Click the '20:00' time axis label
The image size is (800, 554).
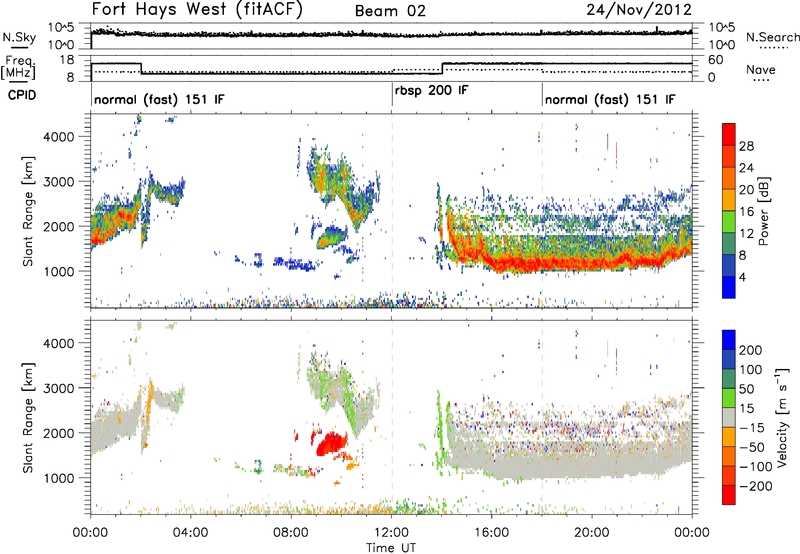pos(592,533)
